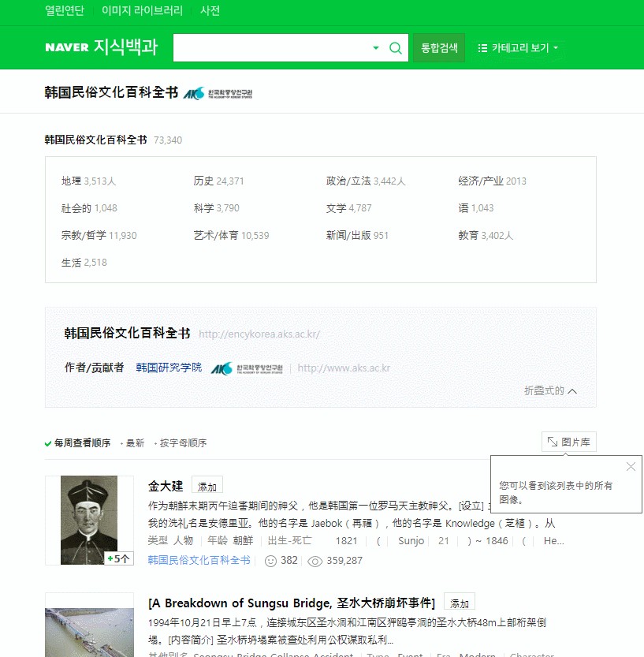Image resolution: width=644 pixels, height=657 pixels.
Task: Open the encykorea.aks.ac.kr link
Action: click(259, 334)
